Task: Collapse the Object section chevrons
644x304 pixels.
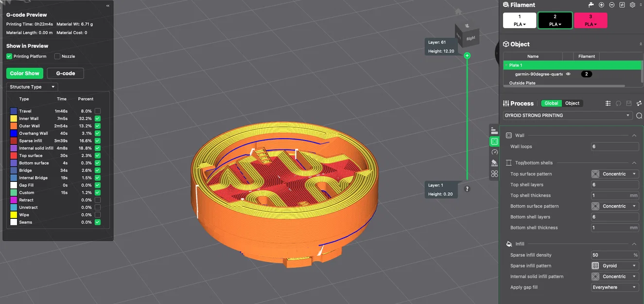Action: [641, 44]
